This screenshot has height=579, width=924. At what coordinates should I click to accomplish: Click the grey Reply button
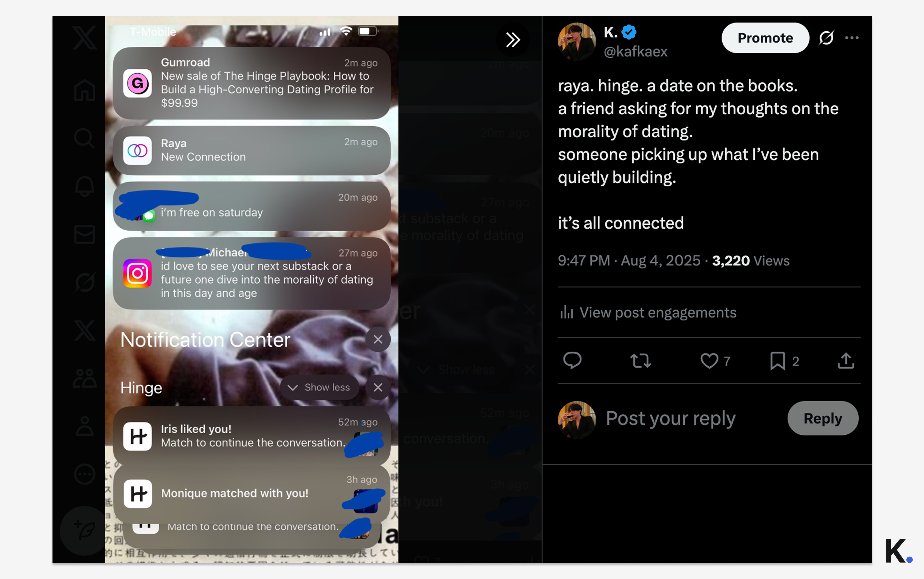pyautogui.click(x=822, y=418)
